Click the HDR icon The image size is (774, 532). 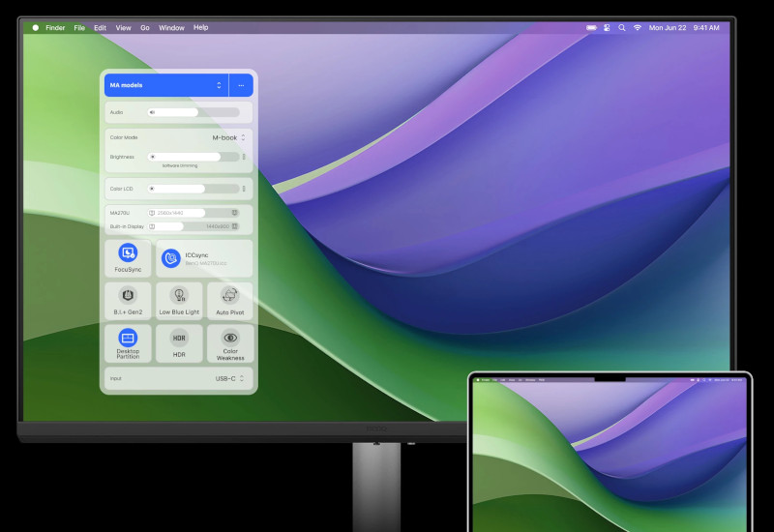178,338
